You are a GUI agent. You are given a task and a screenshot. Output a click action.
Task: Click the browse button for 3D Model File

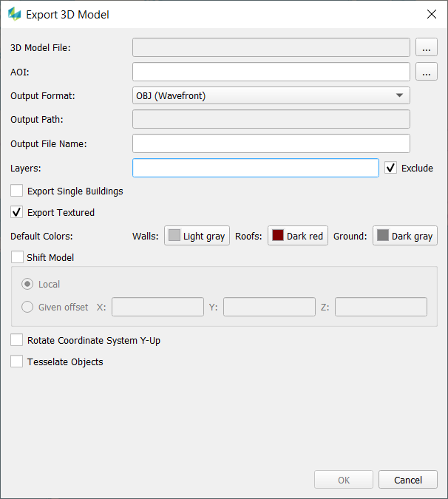point(427,48)
